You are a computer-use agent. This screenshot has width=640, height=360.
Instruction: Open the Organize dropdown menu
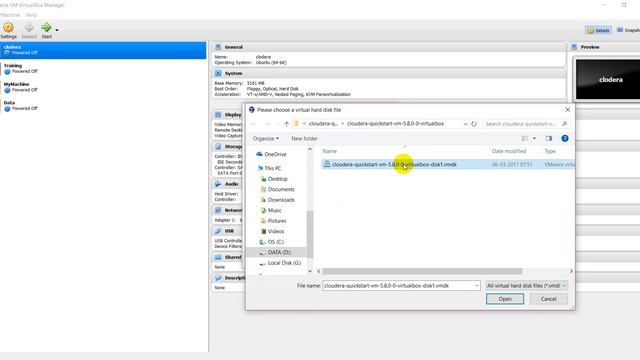click(266, 139)
